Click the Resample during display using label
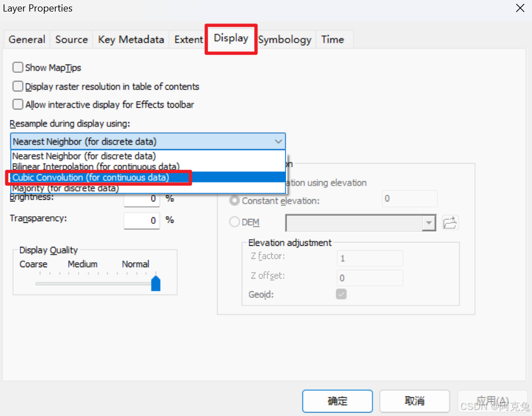Viewport: 532px width, 416px height. coord(70,124)
